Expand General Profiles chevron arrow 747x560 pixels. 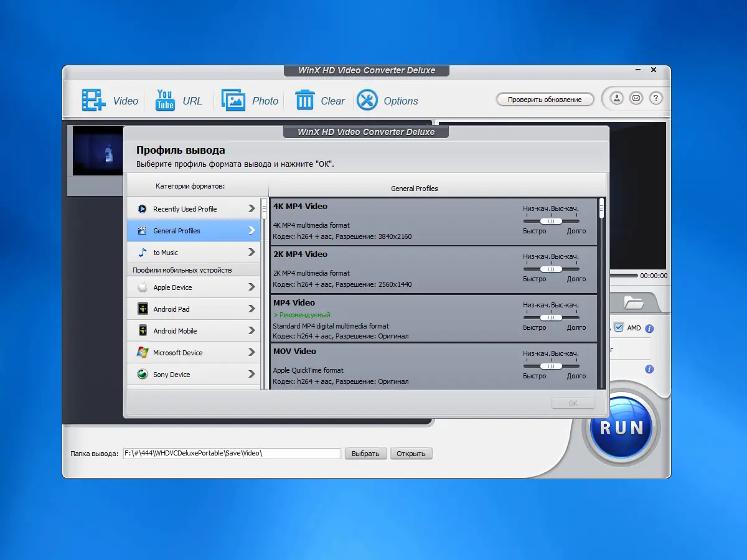(x=251, y=231)
